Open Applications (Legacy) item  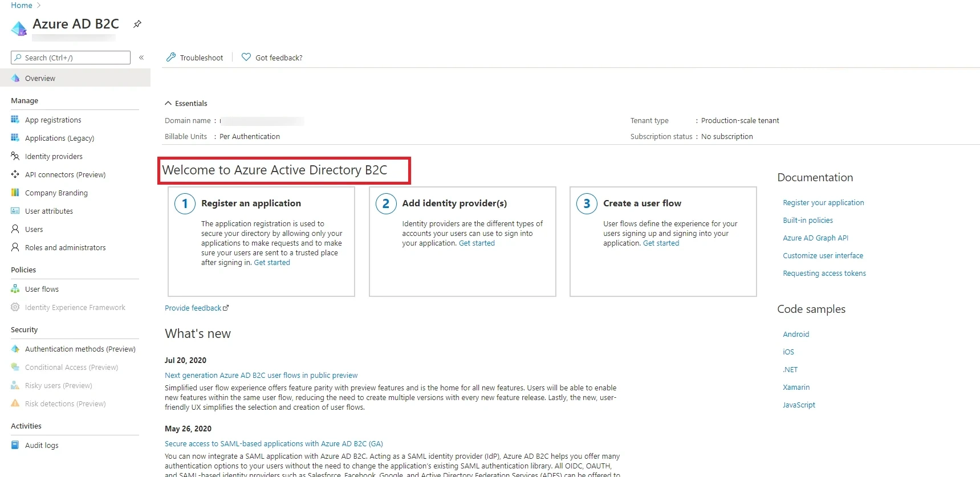59,138
